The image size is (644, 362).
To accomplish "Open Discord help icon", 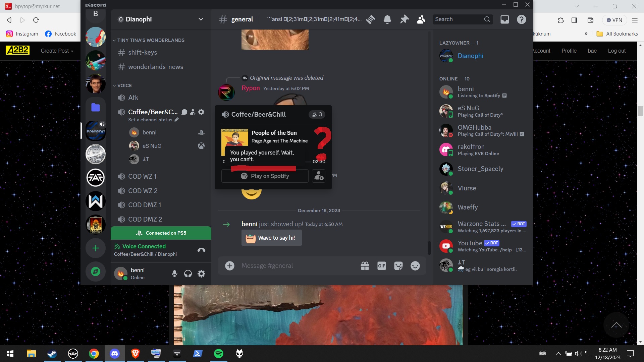I will pos(522,19).
